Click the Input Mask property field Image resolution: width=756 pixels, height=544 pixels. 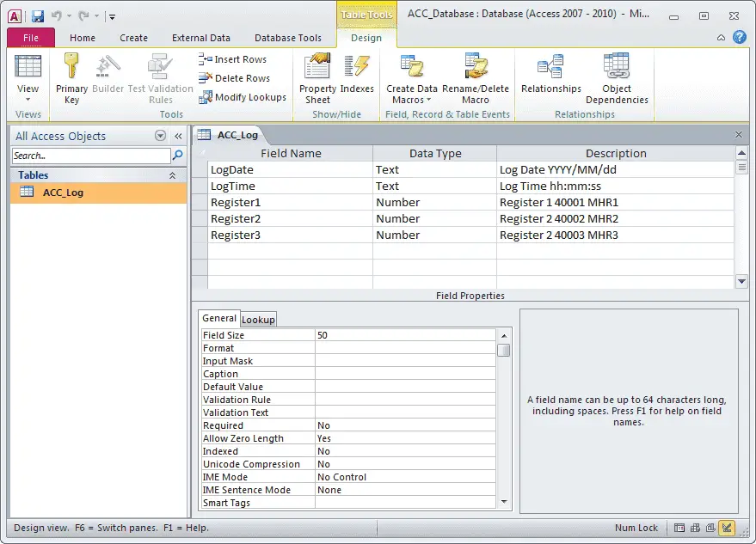(405, 361)
